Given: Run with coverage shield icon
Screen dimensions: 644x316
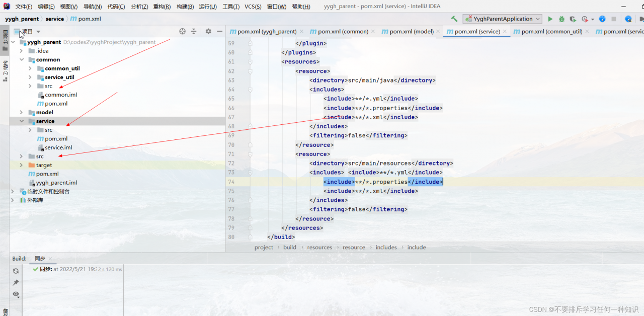Looking at the screenshot, I should pos(573,19).
